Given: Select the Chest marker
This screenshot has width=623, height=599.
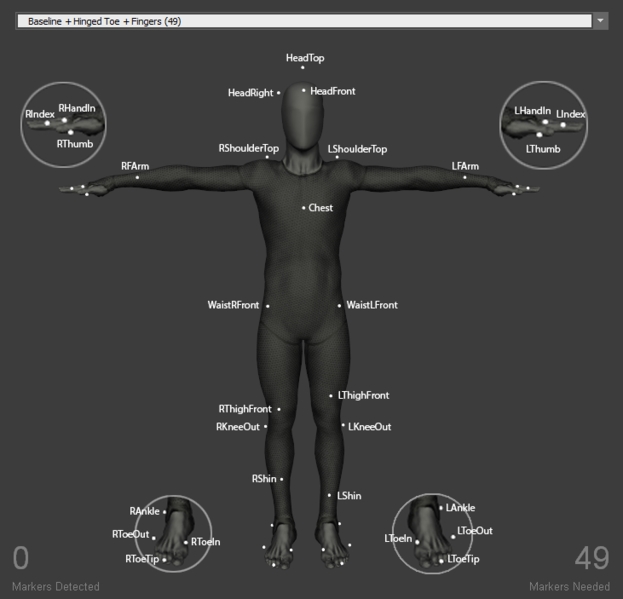Looking at the screenshot, I should click(x=304, y=208).
